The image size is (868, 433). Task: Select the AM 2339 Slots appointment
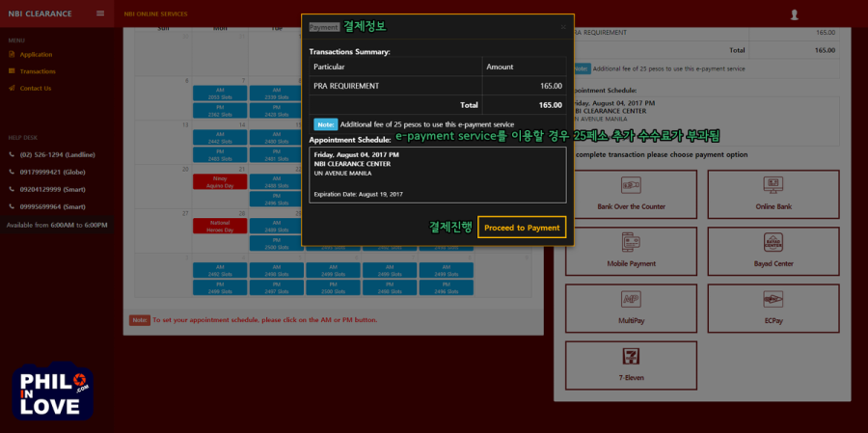[x=276, y=93]
